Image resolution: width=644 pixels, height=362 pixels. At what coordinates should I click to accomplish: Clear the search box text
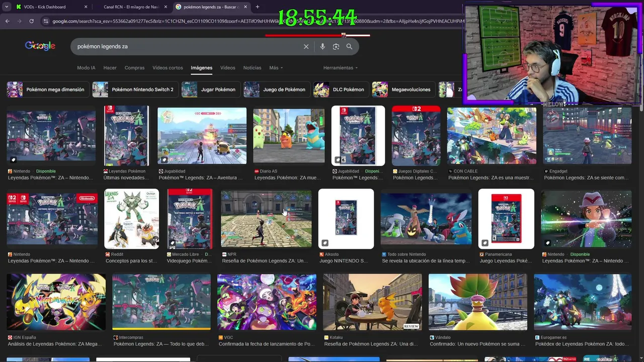pyautogui.click(x=306, y=46)
